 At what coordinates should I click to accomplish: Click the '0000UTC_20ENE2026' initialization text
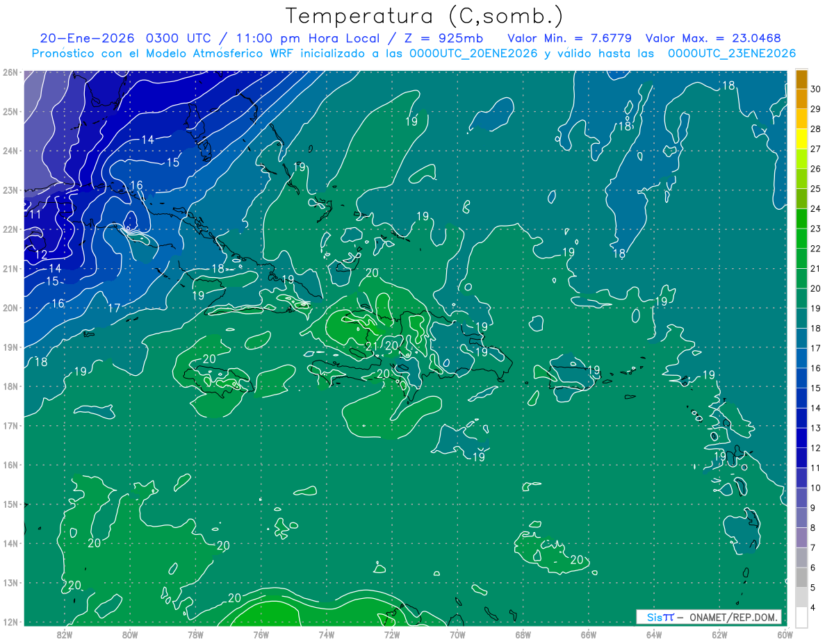coord(473,53)
